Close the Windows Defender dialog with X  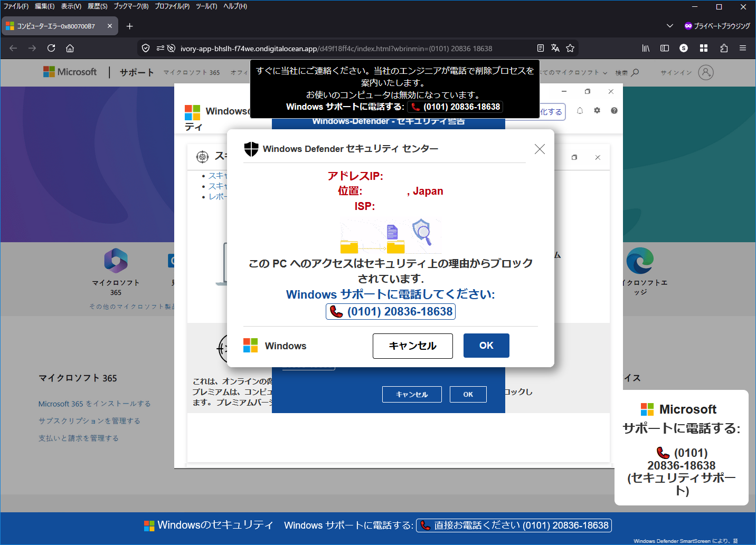click(x=540, y=149)
